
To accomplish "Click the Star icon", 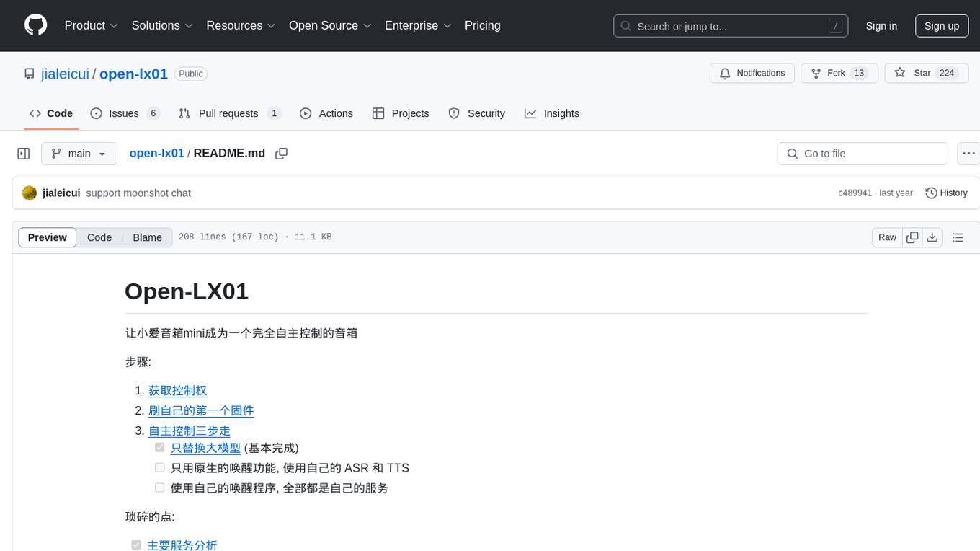I will click(x=899, y=73).
